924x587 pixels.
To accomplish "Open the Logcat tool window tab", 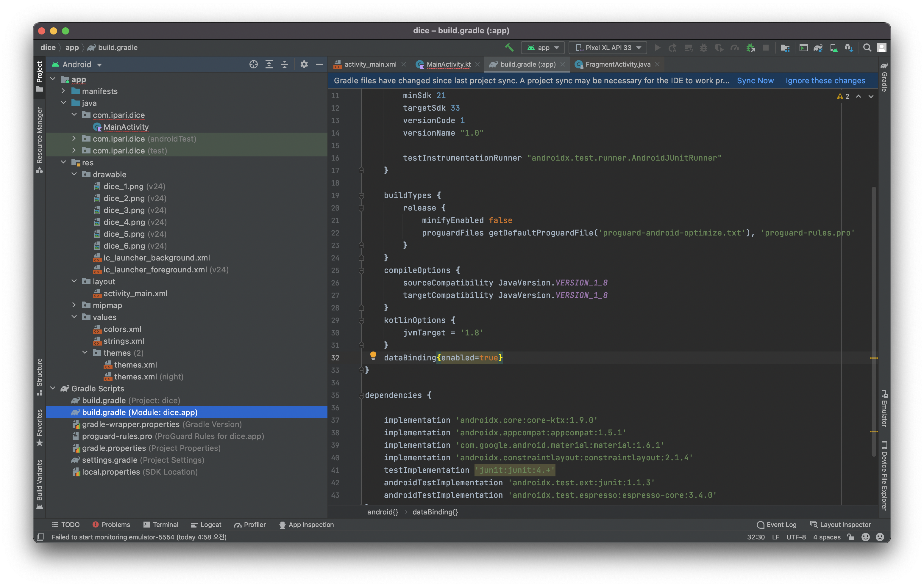I will pos(206,525).
